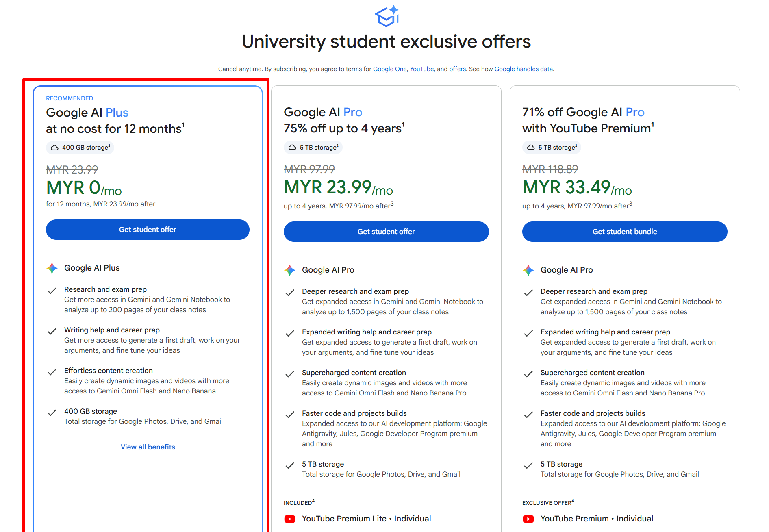Get the student offer for the 75% off Pro plan
Viewport: 769px width, 532px height.
(386, 232)
